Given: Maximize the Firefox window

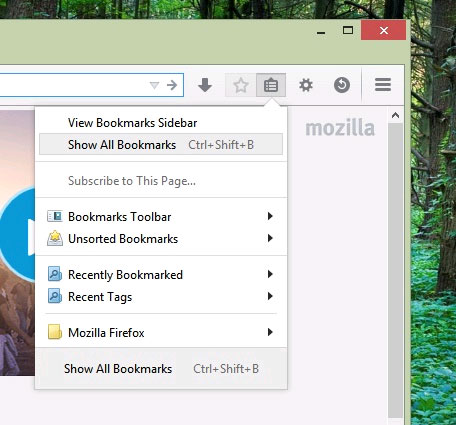Looking at the screenshot, I should coord(348,30).
